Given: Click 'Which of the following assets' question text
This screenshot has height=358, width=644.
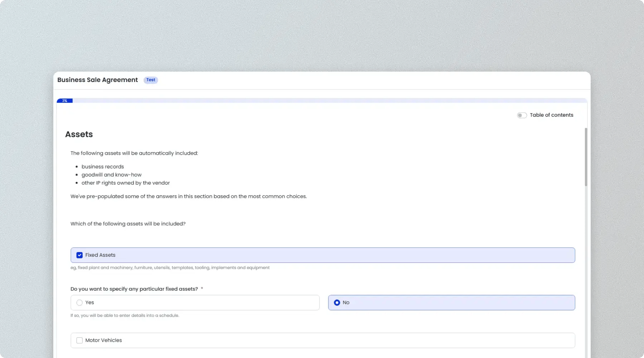Looking at the screenshot, I should click(x=128, y=224).
